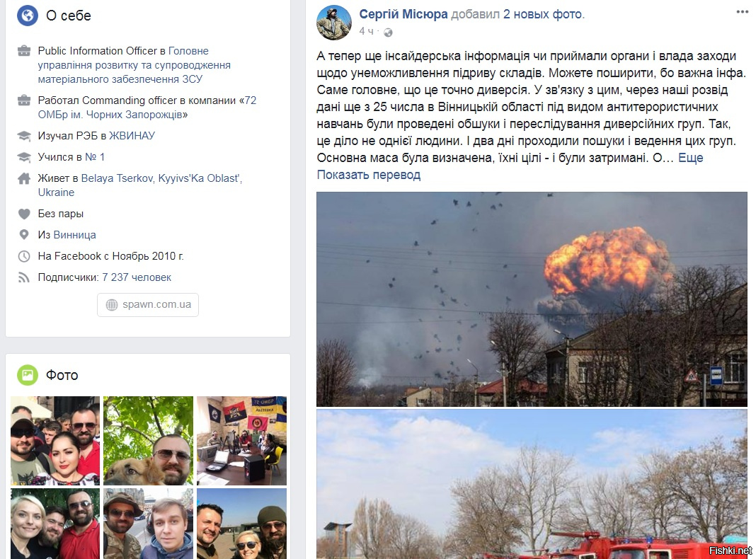Viewport: 756px width, 559px height.
Task: Open the explosion fireball photo
Action: [532, 299]
